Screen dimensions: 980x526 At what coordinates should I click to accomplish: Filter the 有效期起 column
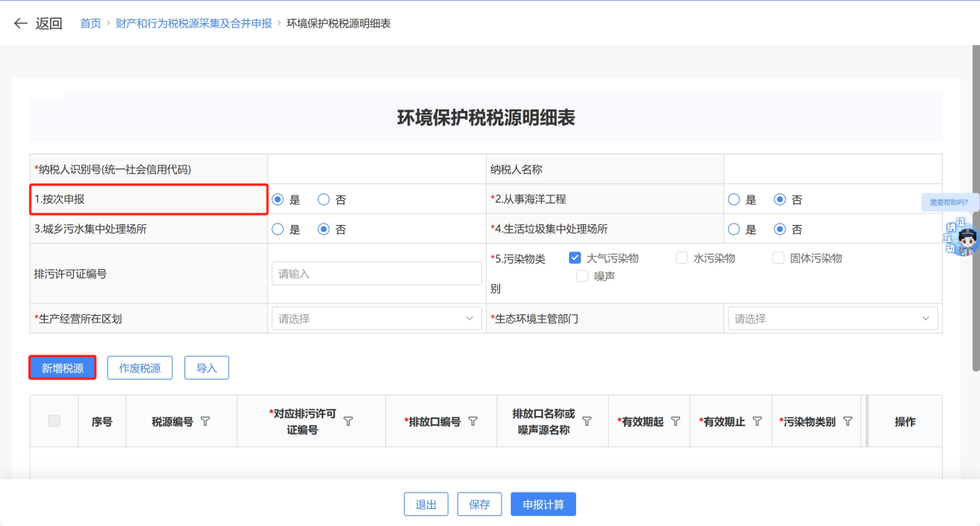(675, 421)
